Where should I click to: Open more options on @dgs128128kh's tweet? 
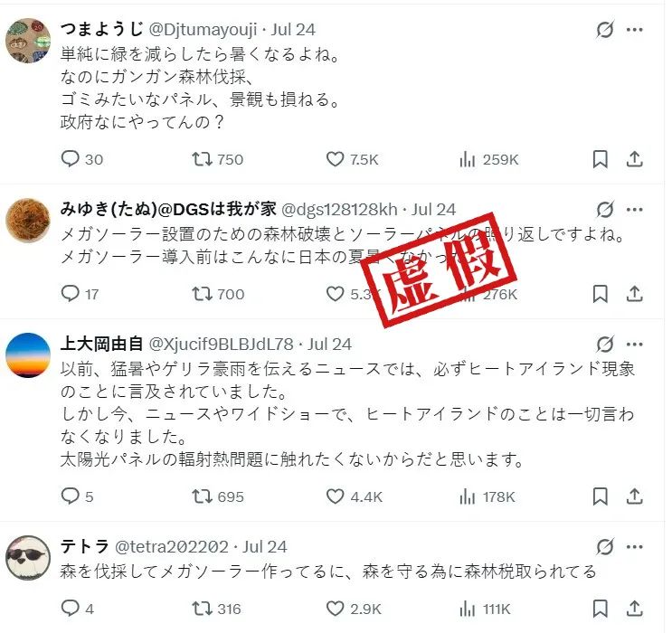635,210
